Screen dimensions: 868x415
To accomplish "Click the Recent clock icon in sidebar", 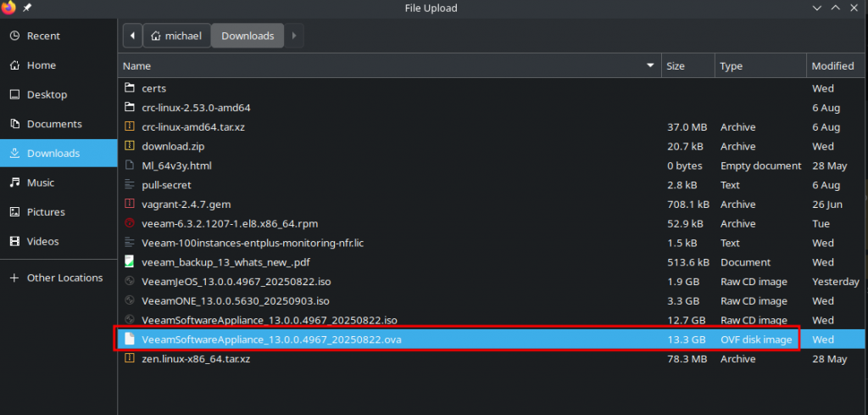I will 15,36.
